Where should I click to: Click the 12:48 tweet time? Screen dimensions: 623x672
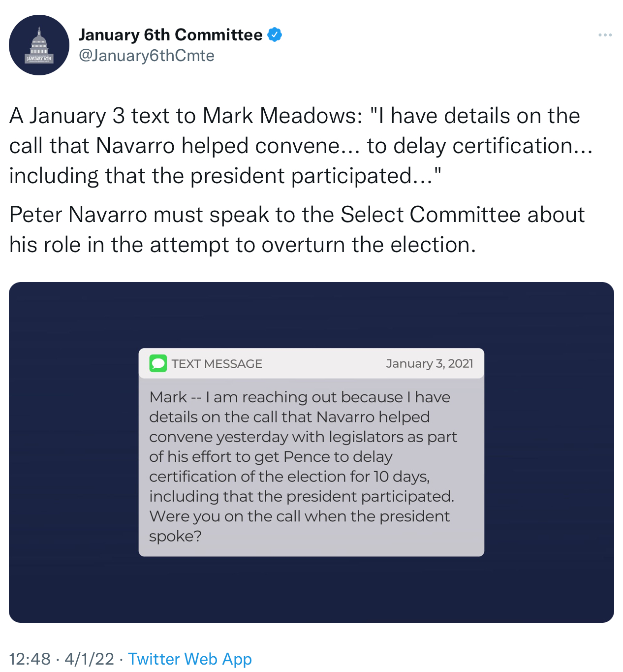point(30,659)
